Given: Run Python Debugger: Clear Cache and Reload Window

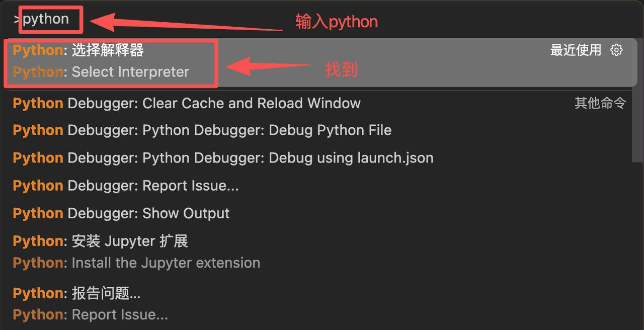Looking at the screenshot, I should point(187,103).
